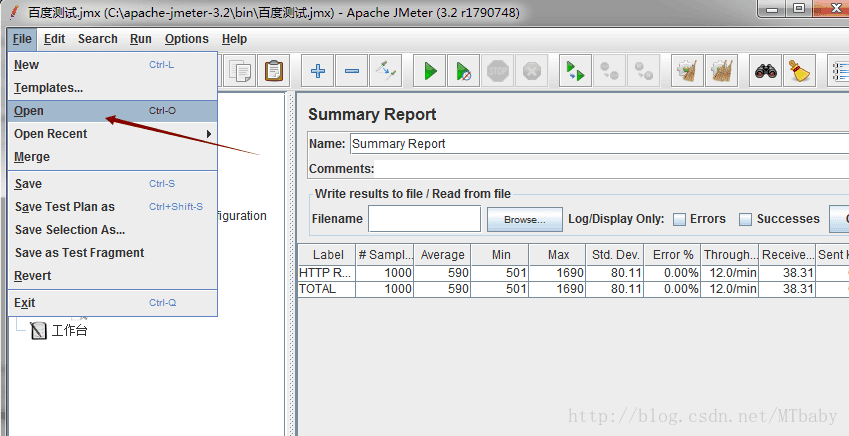Click the Paste clipboard icon
The width and height of the screenshot is (849, 436).
pyautogui.click(x=273, y=71)
